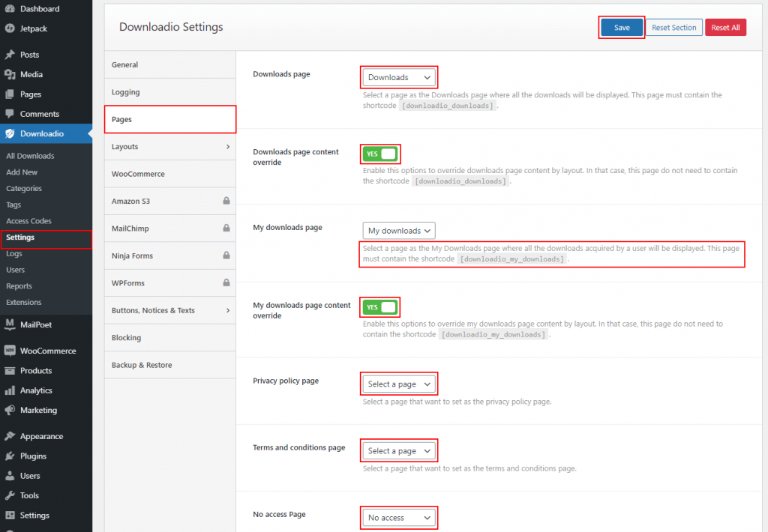Image resolution: width=768 pixels, height=532 pixels.
Task: Click the Appearance paintbrush icon
Action: click(10, 436)
